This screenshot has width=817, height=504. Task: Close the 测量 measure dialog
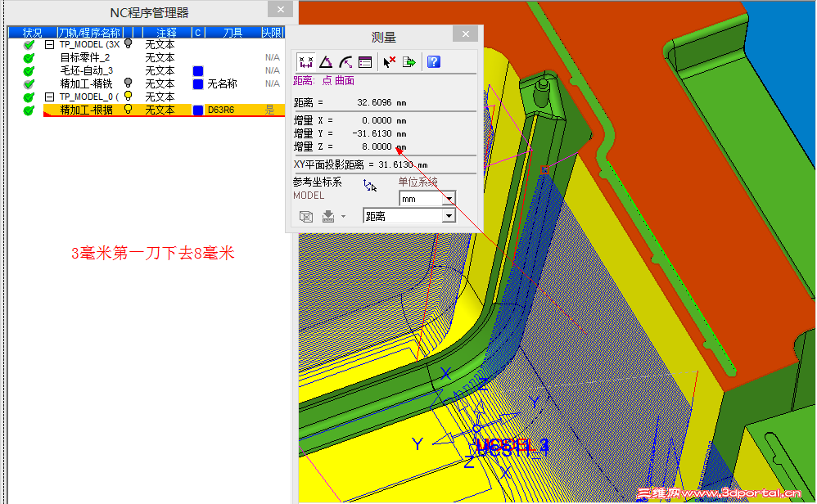pyautogui.click(x=465, y=34)
